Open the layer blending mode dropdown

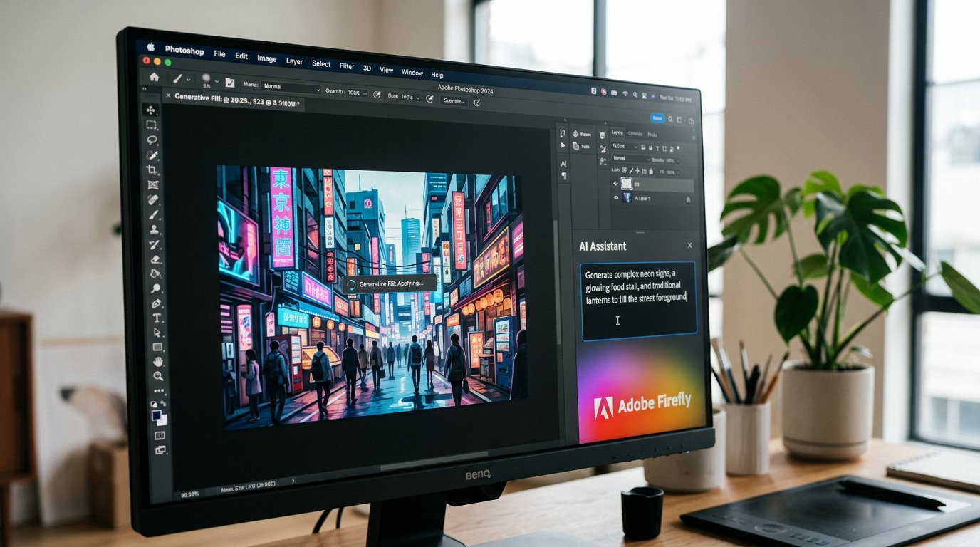[630, 159]
